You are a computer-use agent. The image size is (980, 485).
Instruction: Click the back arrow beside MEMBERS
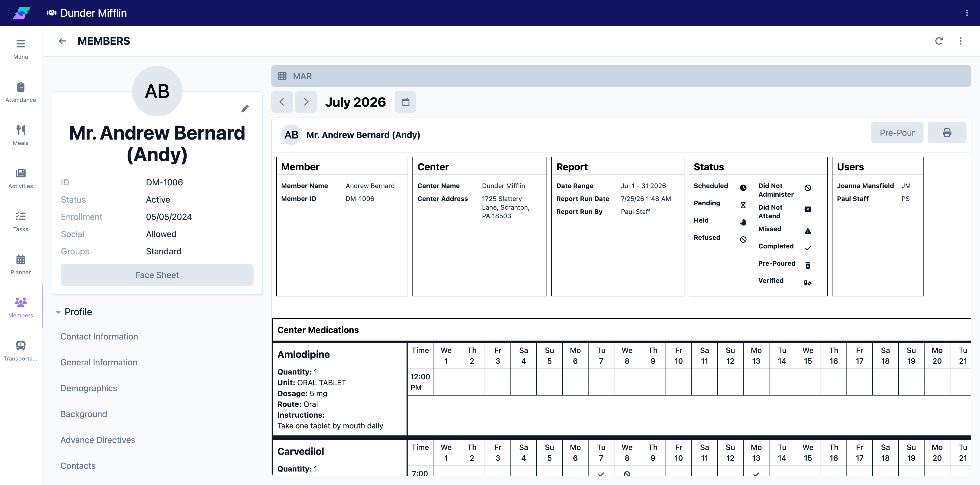pyautogui.click(x=62, y=41)
